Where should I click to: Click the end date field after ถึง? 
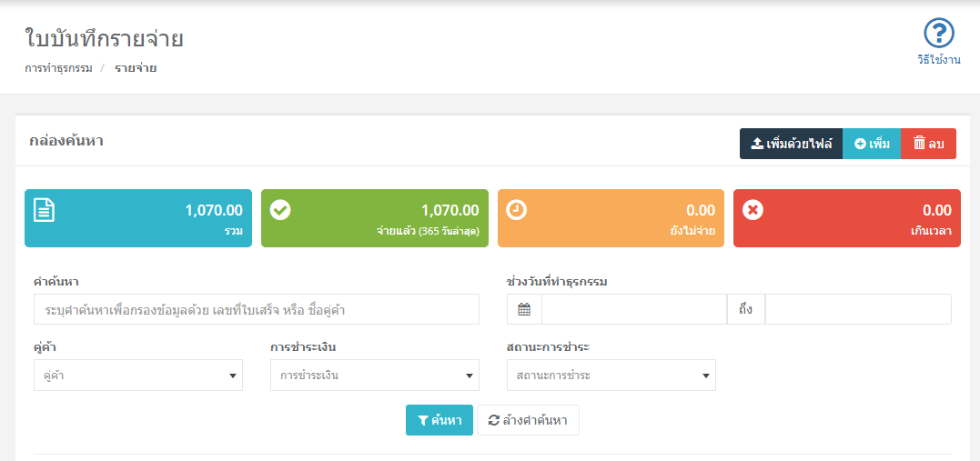[858, 309]
